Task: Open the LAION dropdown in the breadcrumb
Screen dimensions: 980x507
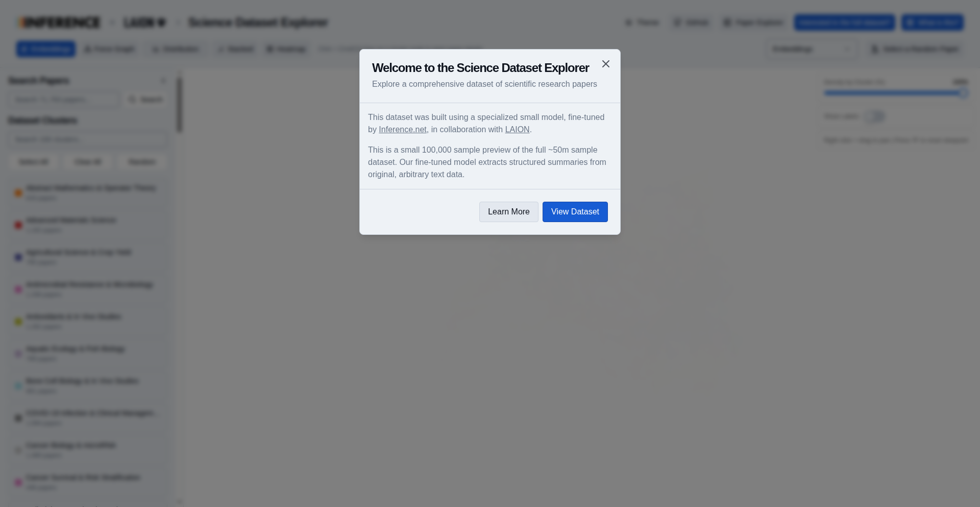Action: click(144, 22)
